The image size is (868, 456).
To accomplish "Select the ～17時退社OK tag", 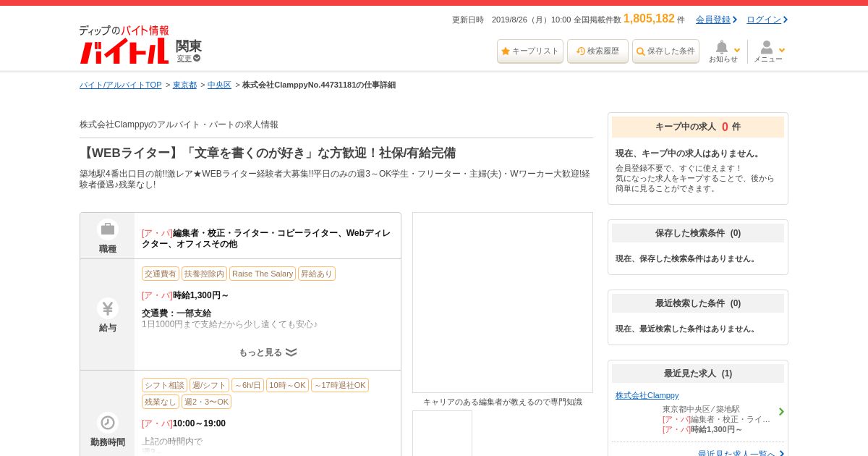I will click(x=340, y=385).
